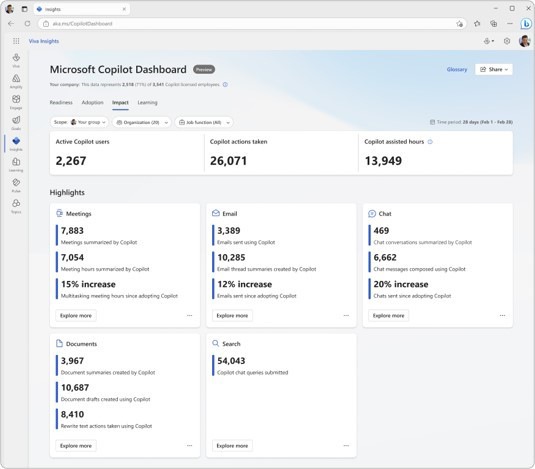Click Explore more on Meetings card
535x469 pixels.
pyautogui.click(x=76, y=316)
